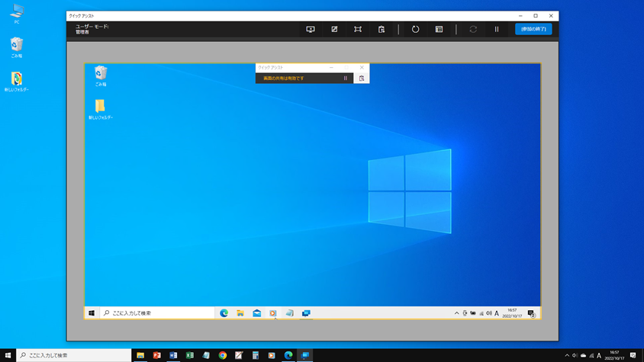The height and width of the screenshot is (362, 644).
Task: Open Calculator on the local taskbar
Action: 256,355
